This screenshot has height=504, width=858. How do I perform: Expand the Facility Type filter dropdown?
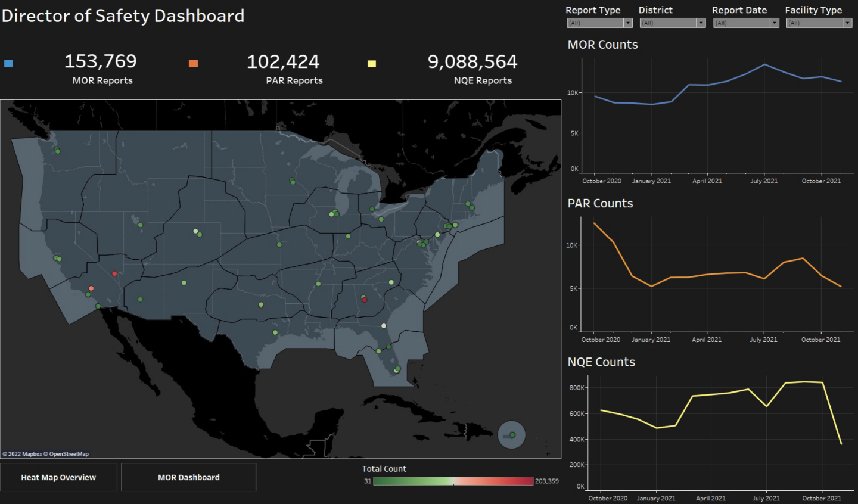847,23
